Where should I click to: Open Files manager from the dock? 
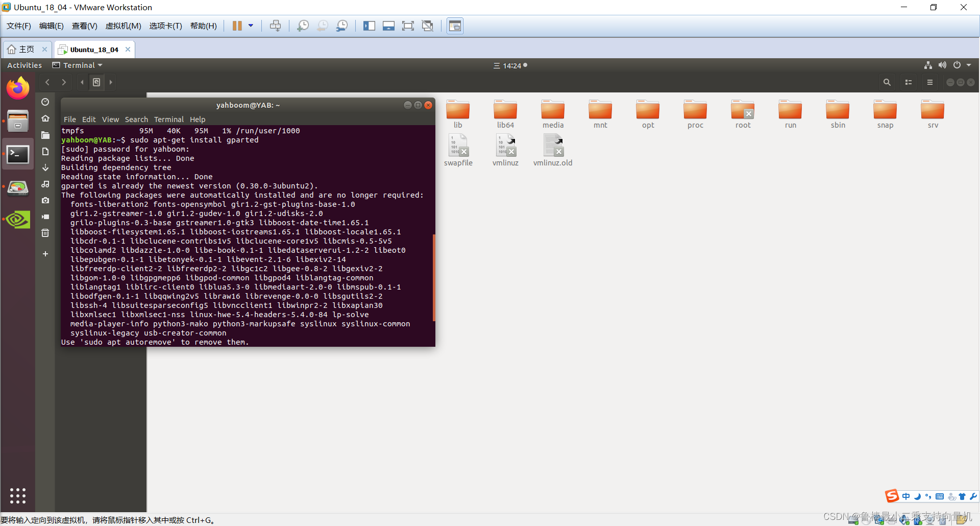(x=18, y=121)
